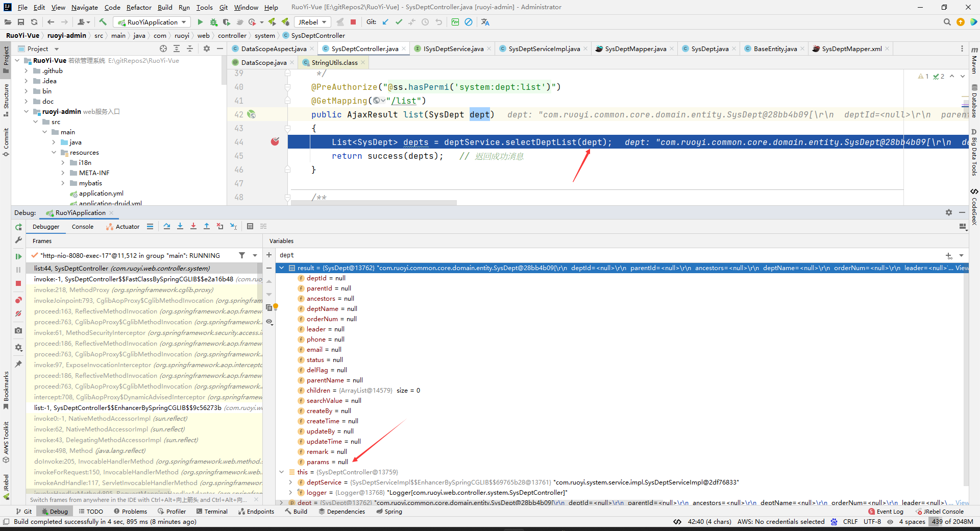Click the green Run button in toolbar
The height and width of the screenshot is (531, 980).
point(200,22)
